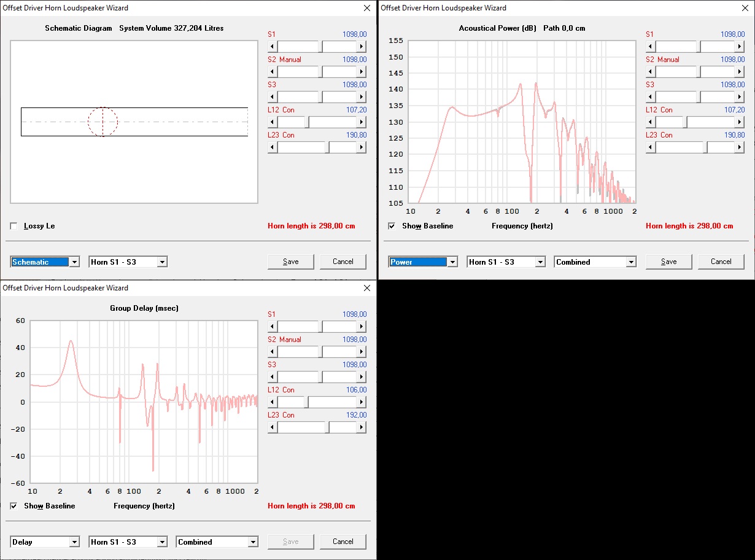
Task: Close the Group Delay wizard window
Action: click(x=367, y=288)
